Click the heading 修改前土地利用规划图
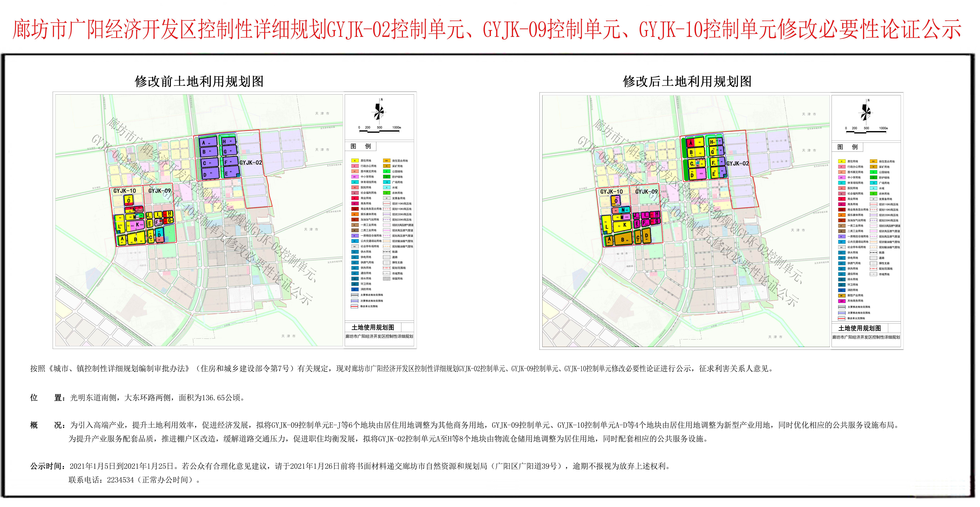The width and height of the screenshot is (980, 507). point(199,81)
